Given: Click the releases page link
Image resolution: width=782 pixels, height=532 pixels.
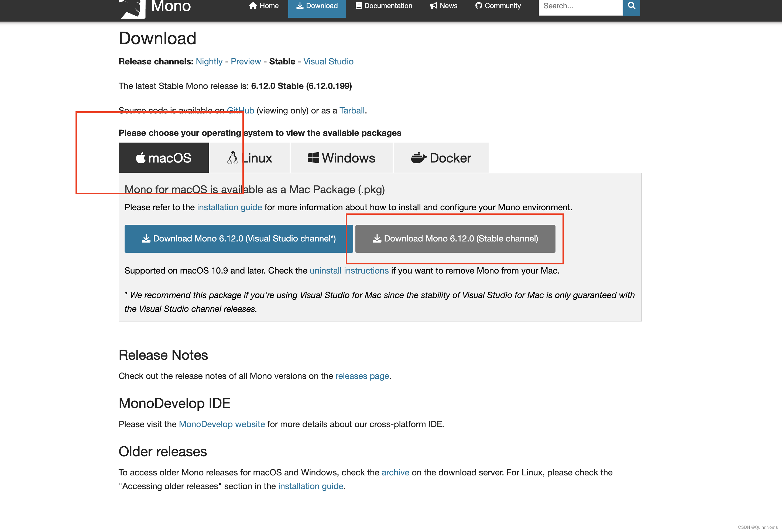Looking at the screenshot, I should pos(362,375).
